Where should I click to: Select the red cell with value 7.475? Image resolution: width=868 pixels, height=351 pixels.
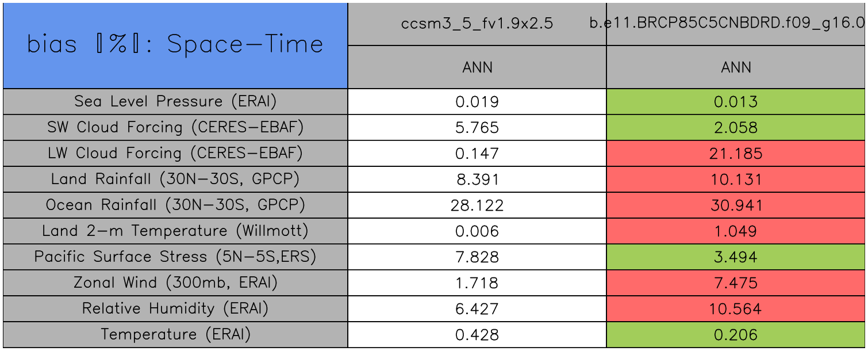pyautogui.click(x=736, y=283)
